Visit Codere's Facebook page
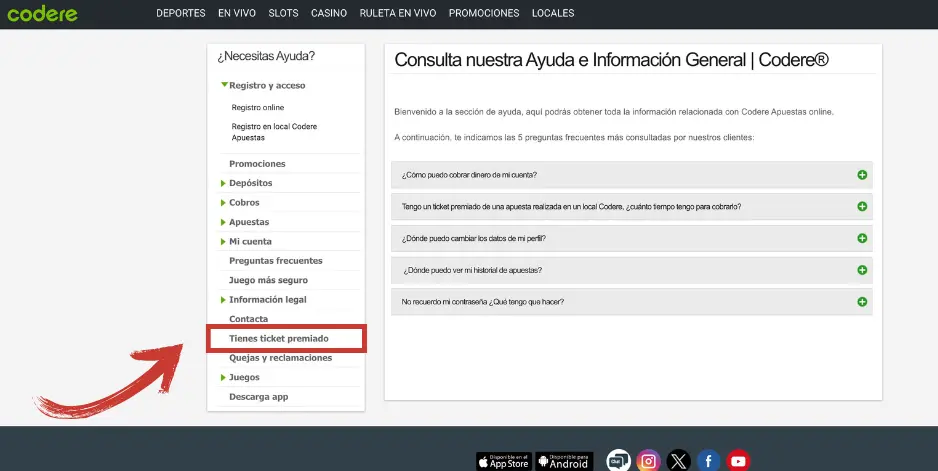The image size is (938, 471). pos(708,461)
